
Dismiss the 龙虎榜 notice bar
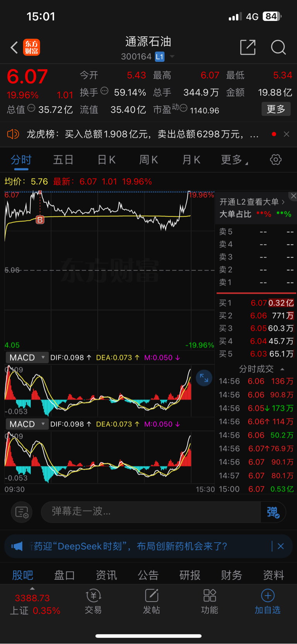287,134
